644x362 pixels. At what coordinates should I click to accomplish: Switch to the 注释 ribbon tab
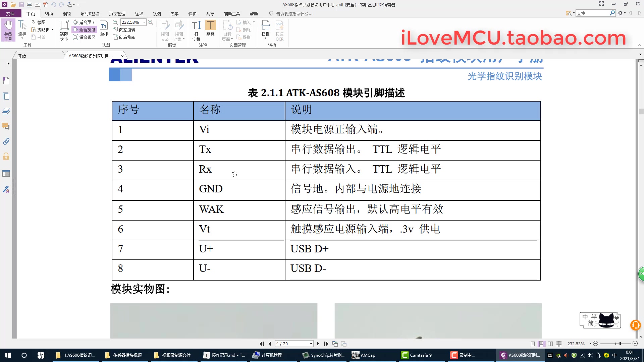[x=139, y=14]
